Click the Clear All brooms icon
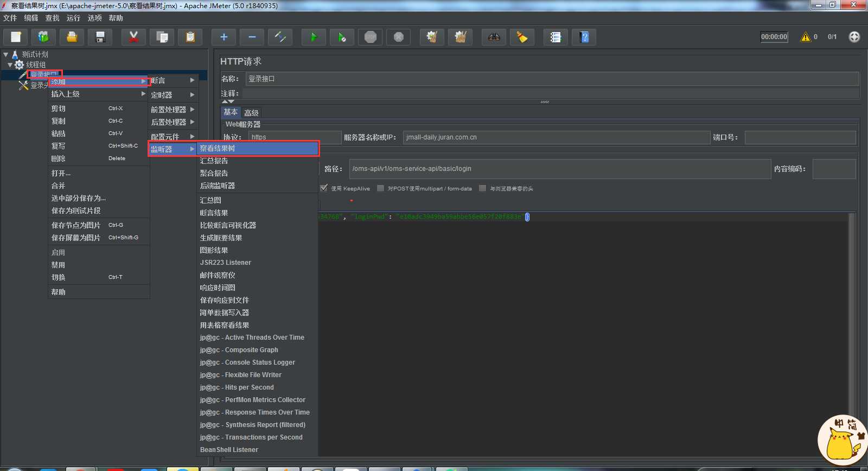The width and height of the screenshot is (868, 471). [461, 37]
